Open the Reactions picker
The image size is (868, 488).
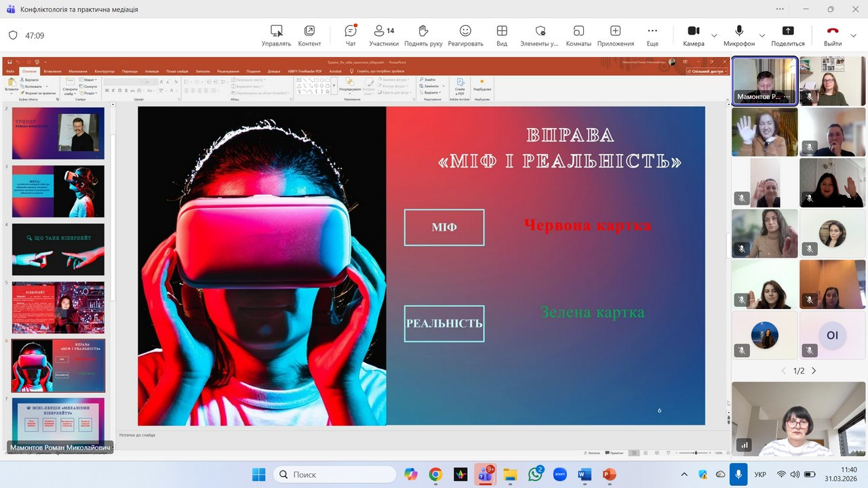click(465, 35)
